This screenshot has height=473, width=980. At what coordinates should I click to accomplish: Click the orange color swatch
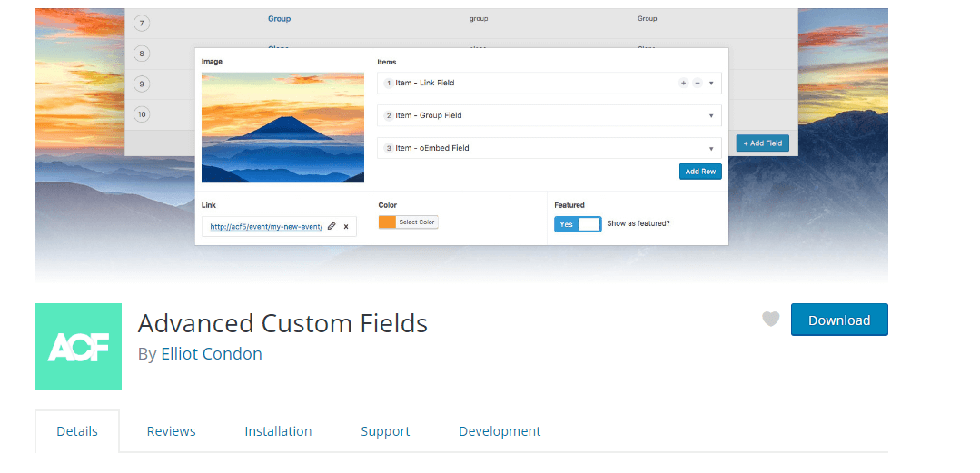tap(388, 222)
